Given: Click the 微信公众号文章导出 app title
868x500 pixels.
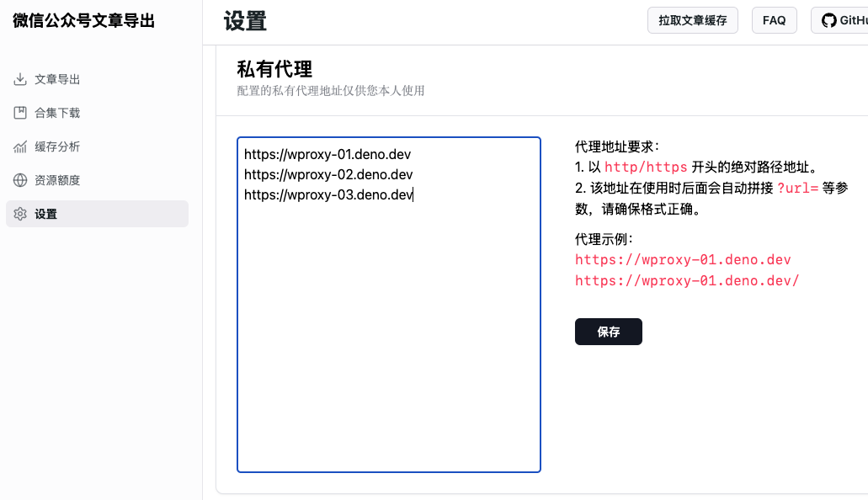Looking at the screenshot, I should (x=83, y=20).
